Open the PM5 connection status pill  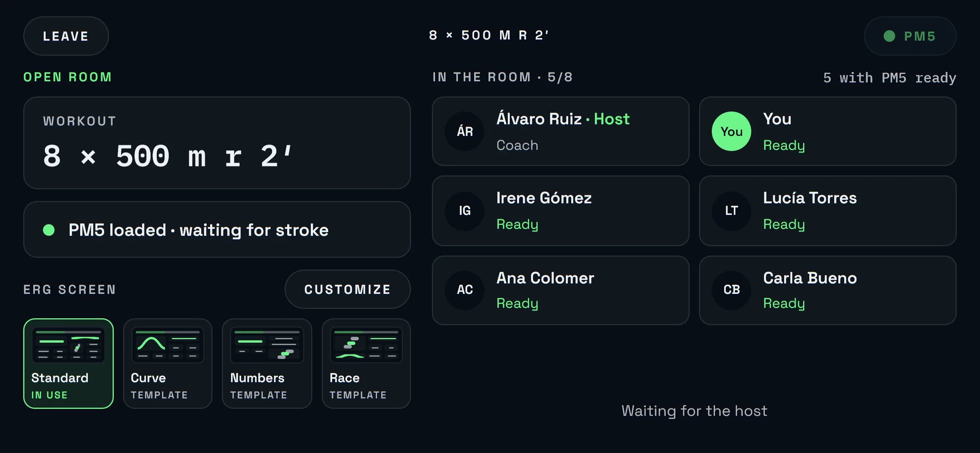tap(910, 36)
